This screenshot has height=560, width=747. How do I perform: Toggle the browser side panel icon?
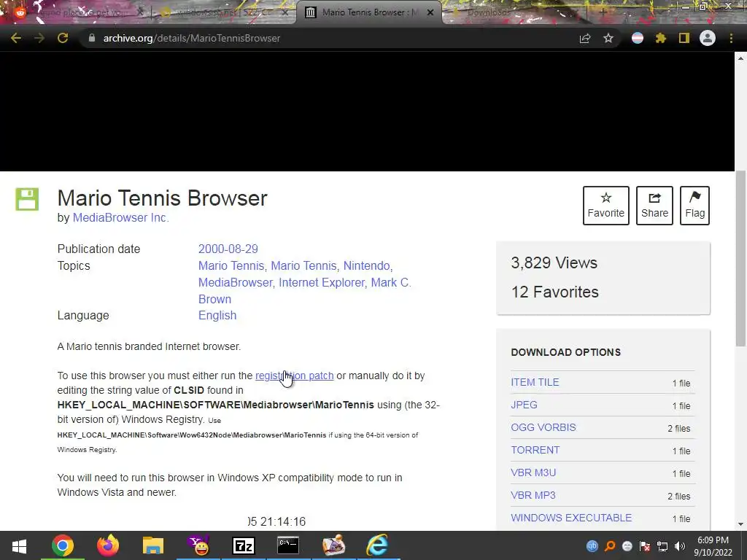[684, 38]
